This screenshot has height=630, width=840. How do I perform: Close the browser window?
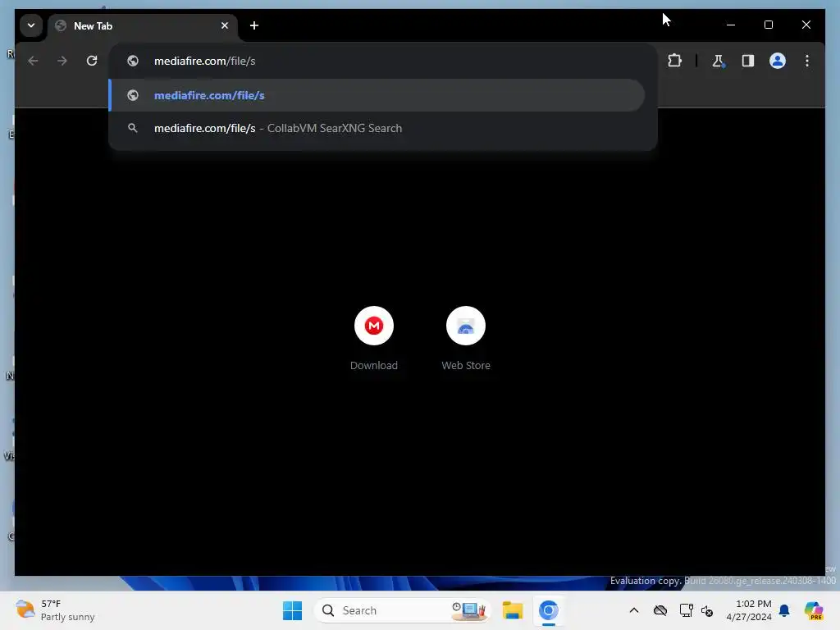[x=806, y=25]
